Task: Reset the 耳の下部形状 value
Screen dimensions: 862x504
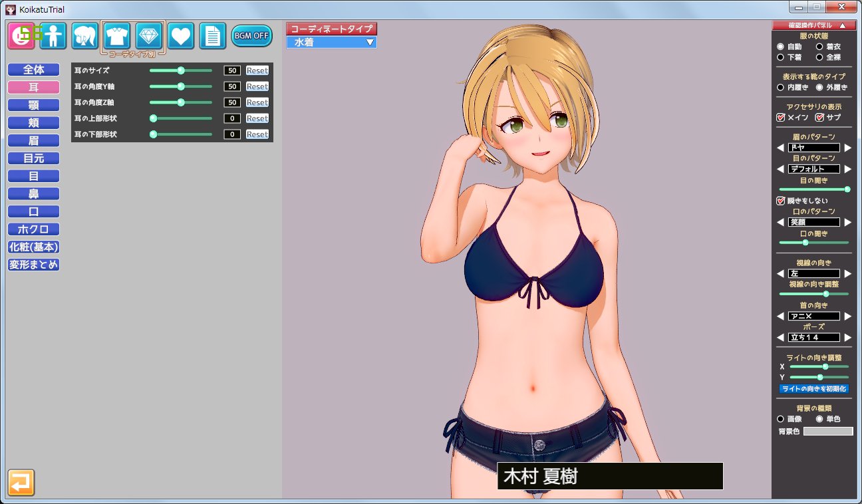Action: click(257, 134)
